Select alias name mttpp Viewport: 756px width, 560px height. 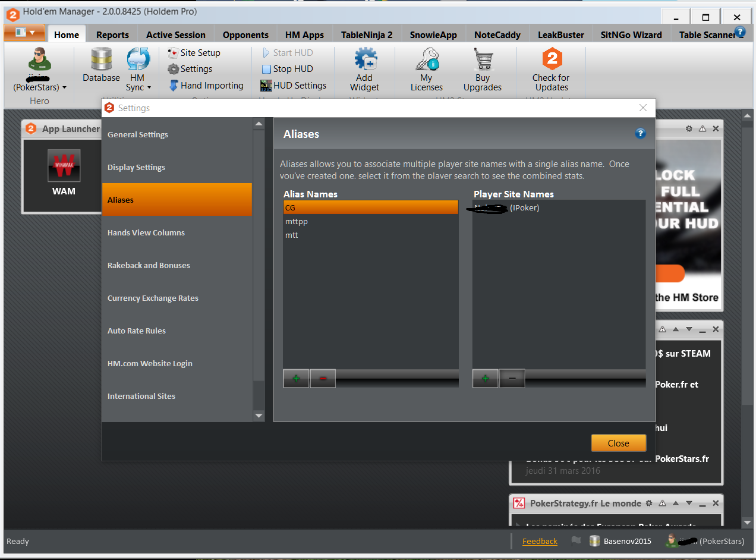click(371, 221)
